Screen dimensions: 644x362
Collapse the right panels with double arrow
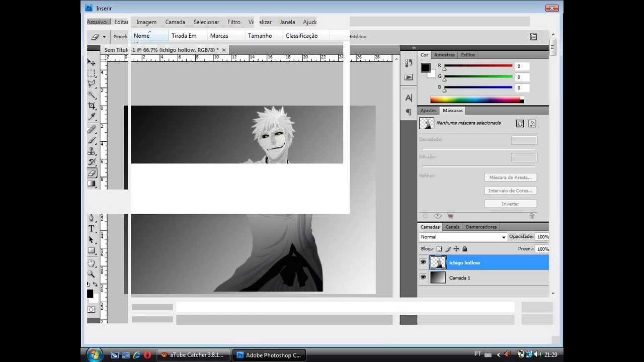414,48
